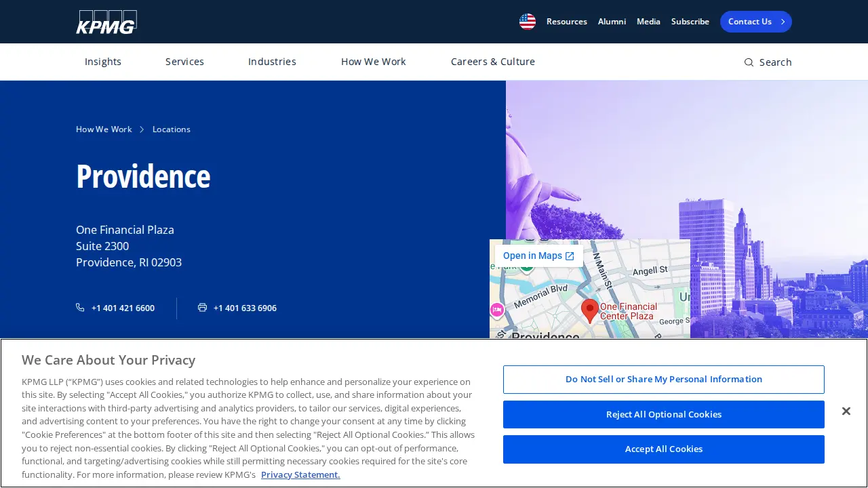Go to the Resources page
The height and width of the screenshot is (488, 868).
point(567,22)
